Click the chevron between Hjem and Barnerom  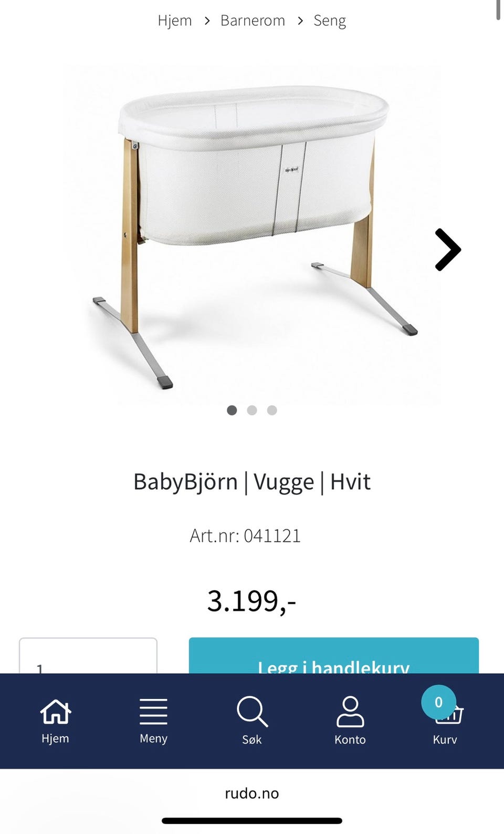(207, 20)
